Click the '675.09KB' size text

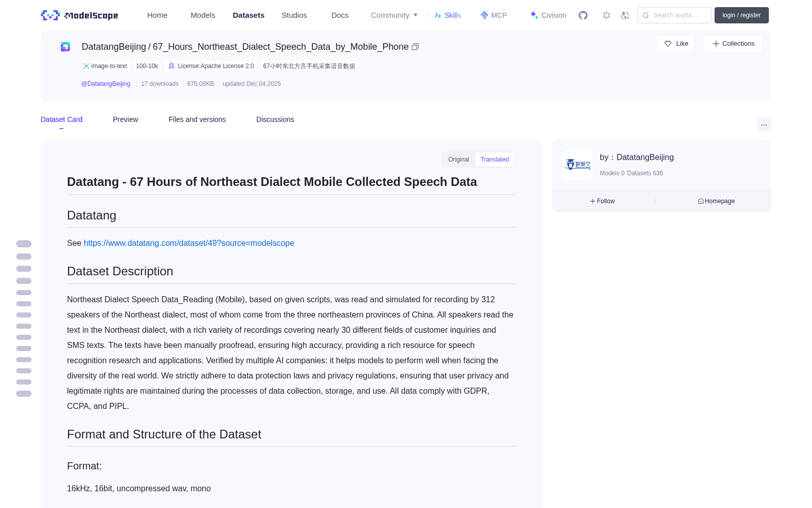pos(200,84)
